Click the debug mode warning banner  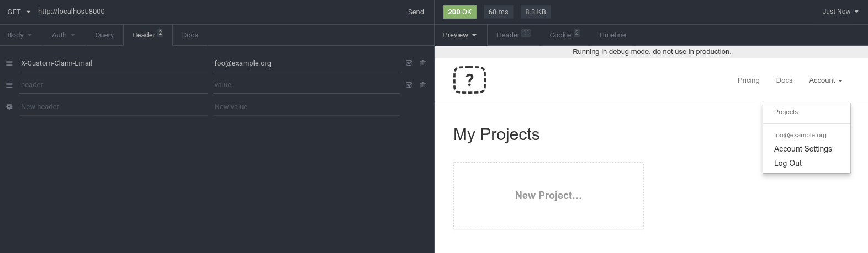click(652, 52)
